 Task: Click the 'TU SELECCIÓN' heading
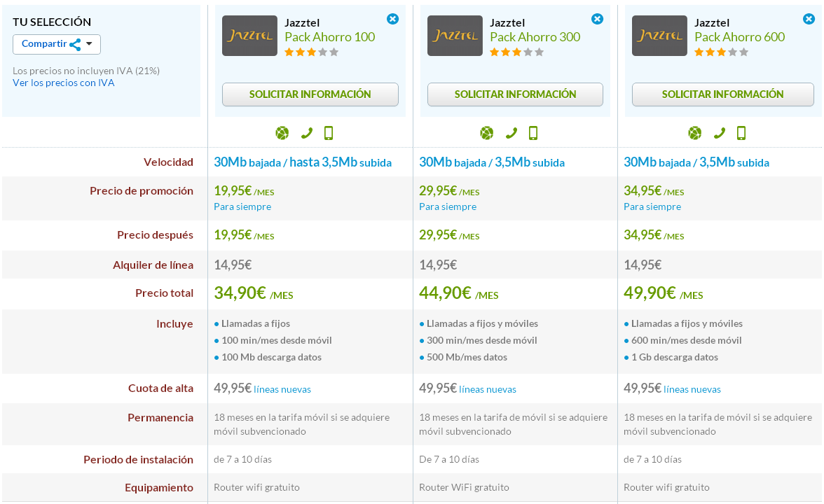52,22
